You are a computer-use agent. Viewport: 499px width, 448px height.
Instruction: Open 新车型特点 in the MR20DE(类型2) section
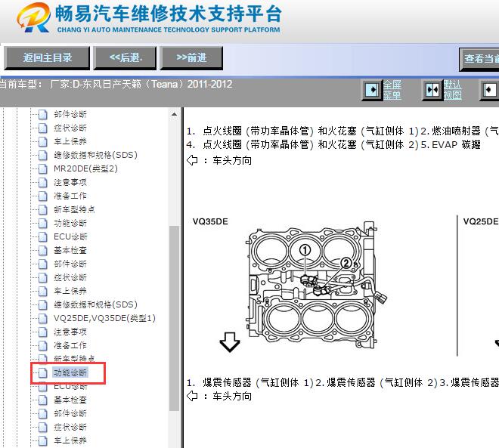pyautogui.click(x=74, y=209)
